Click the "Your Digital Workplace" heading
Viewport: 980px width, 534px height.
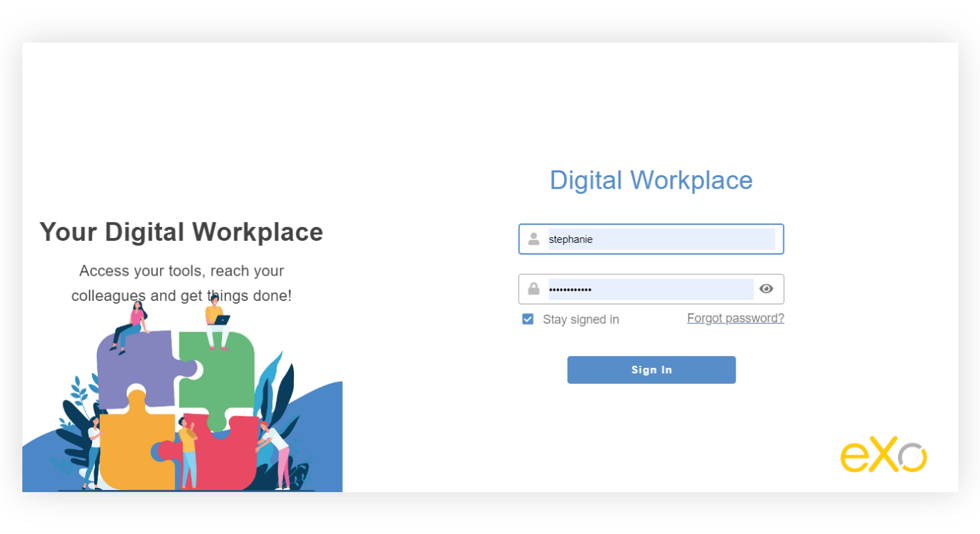tap(181, 232)
